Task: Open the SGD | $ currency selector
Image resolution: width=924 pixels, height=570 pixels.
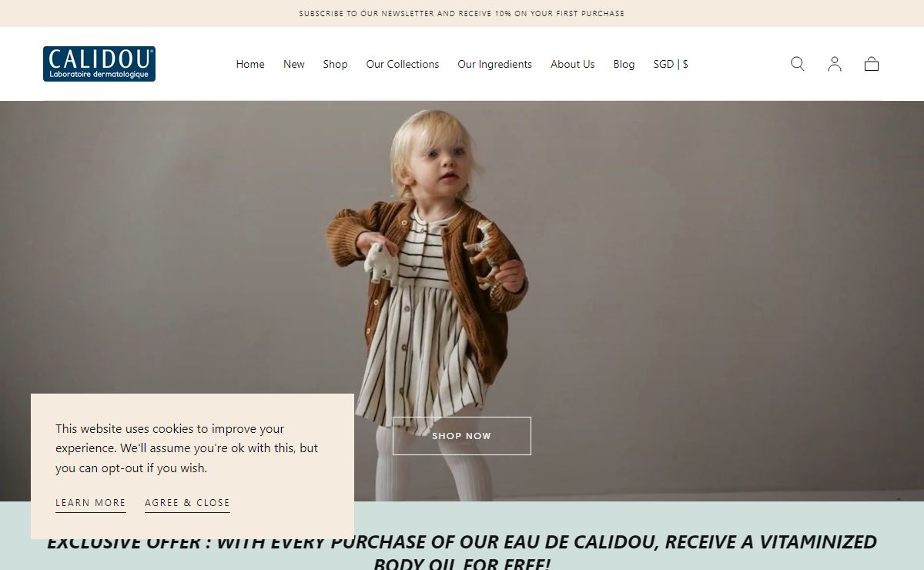Action: pos(671,64)
